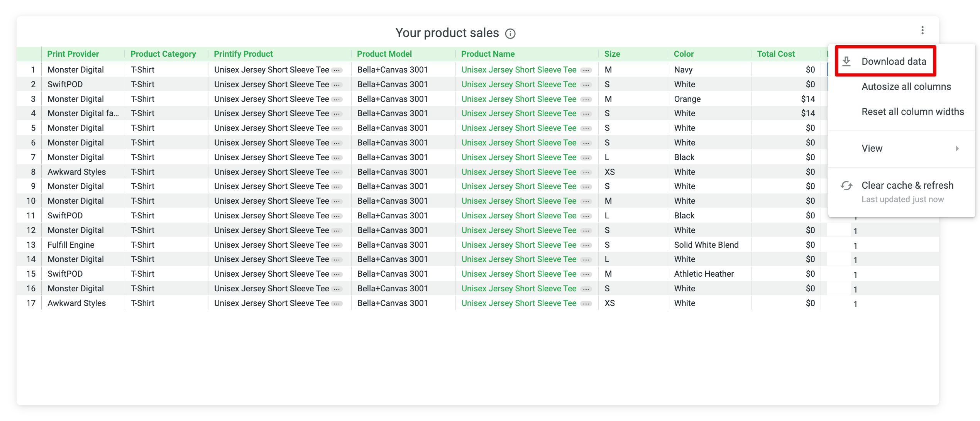Open the chart's three-dot options menu
This screenshot has height=421, width=980.
click(x=923, y=29)
